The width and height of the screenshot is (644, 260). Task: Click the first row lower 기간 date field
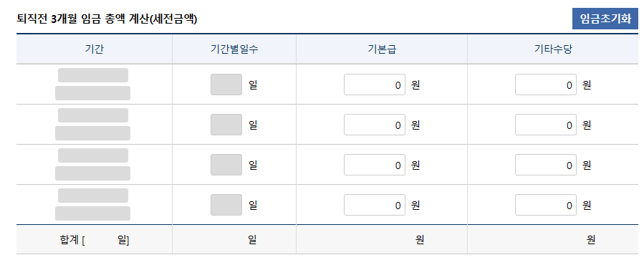coord(93,93)
